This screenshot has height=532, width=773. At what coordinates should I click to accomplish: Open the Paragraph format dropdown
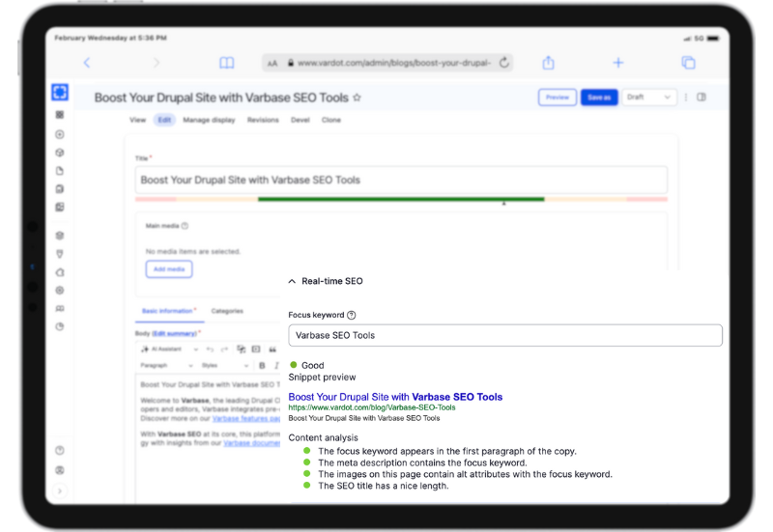click(x=166, y=366)
